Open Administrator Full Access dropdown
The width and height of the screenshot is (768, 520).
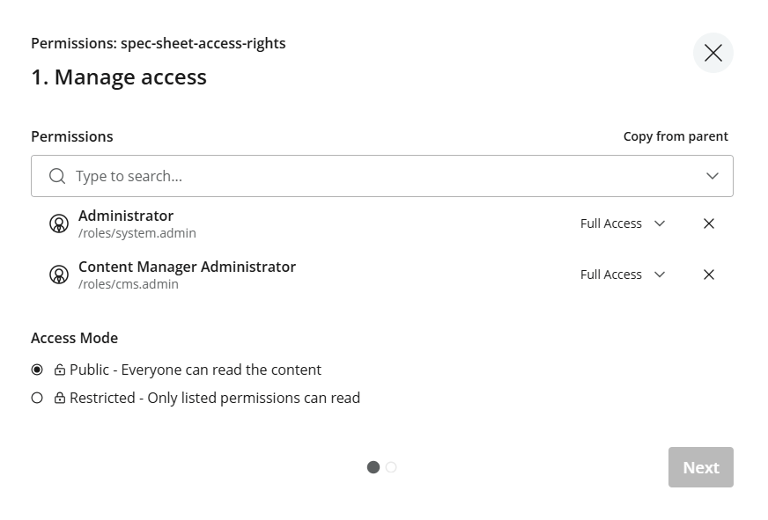click(x=623, y=224)
